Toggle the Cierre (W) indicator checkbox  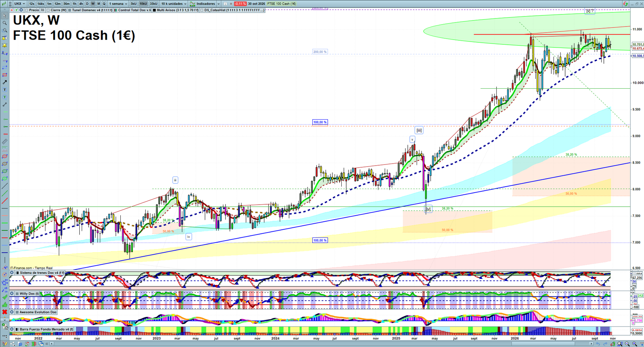tap(48, 10)
